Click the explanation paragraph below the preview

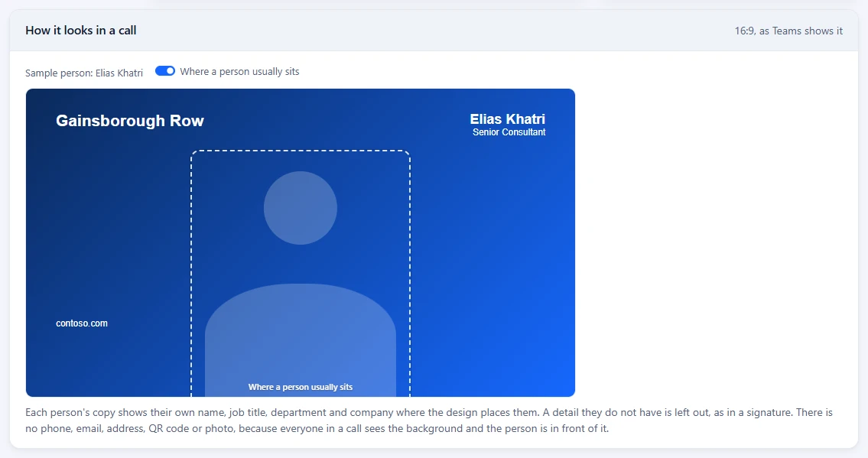[429, 421]
